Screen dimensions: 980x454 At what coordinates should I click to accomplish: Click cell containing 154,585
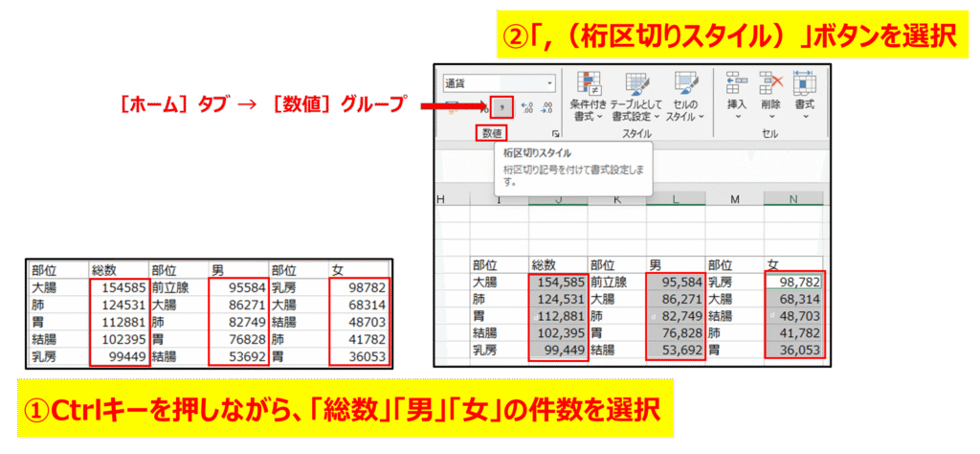point(558,282)
